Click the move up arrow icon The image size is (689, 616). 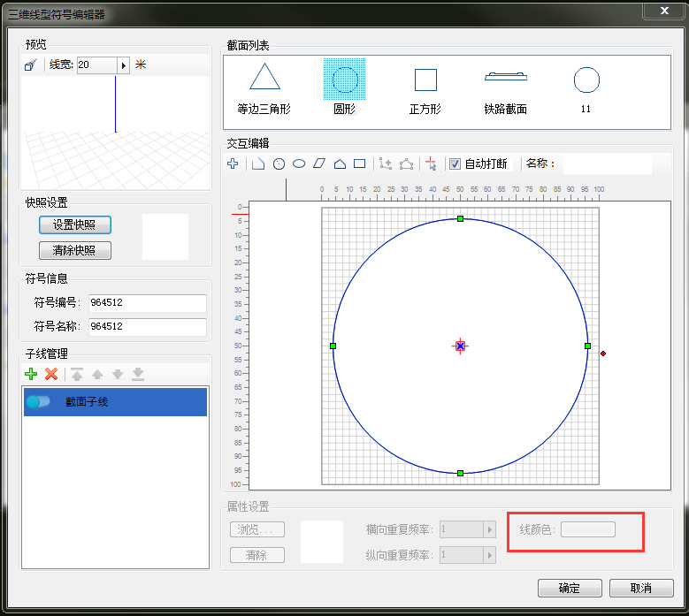97,374
